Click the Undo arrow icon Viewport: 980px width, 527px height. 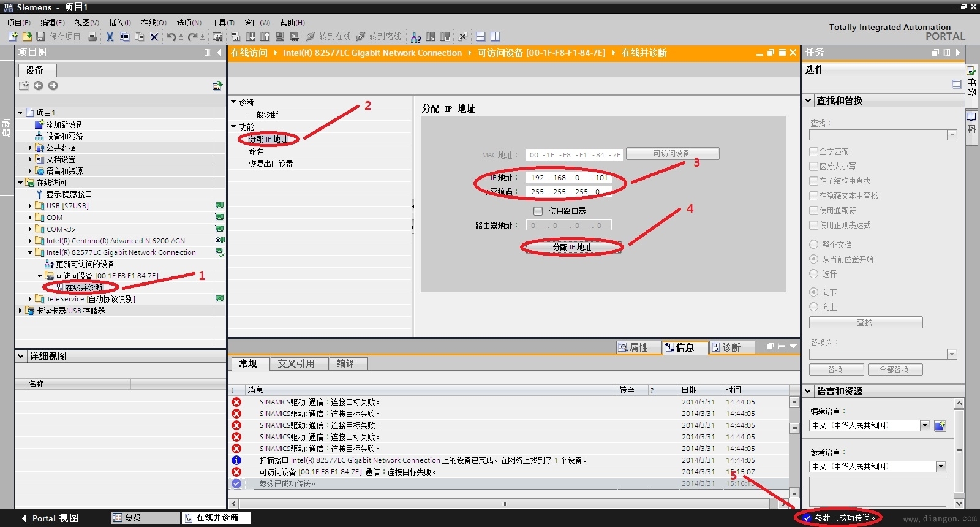(x=171, y=37)
